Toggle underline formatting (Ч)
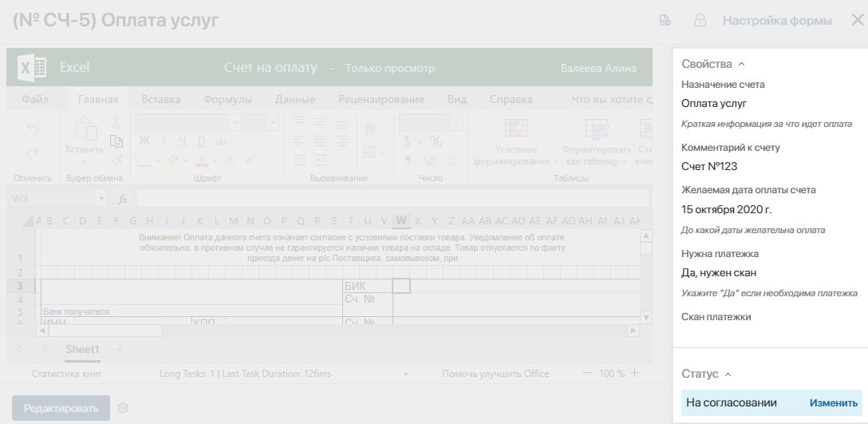This screenshot has height=424, width=868. point(182,141)
